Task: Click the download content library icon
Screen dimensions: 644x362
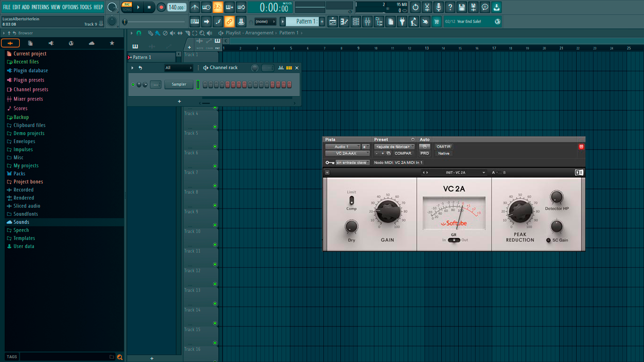Action: [x=496, y=7]
